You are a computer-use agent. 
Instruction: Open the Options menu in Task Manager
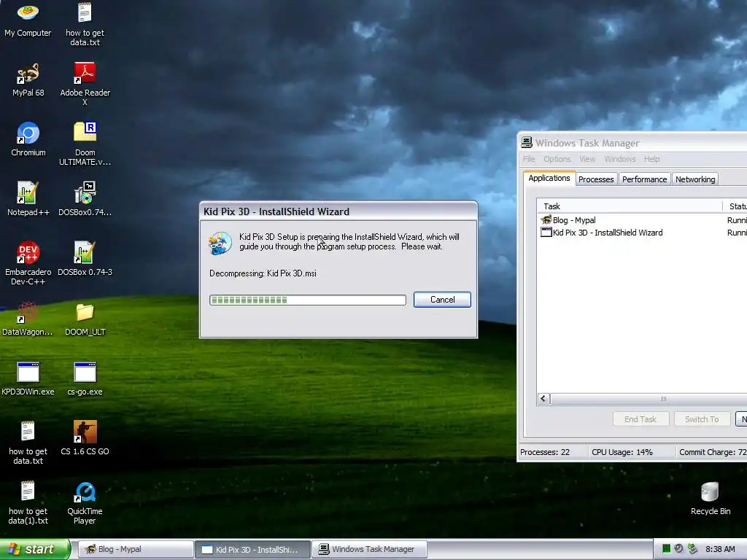click(557, 159)
